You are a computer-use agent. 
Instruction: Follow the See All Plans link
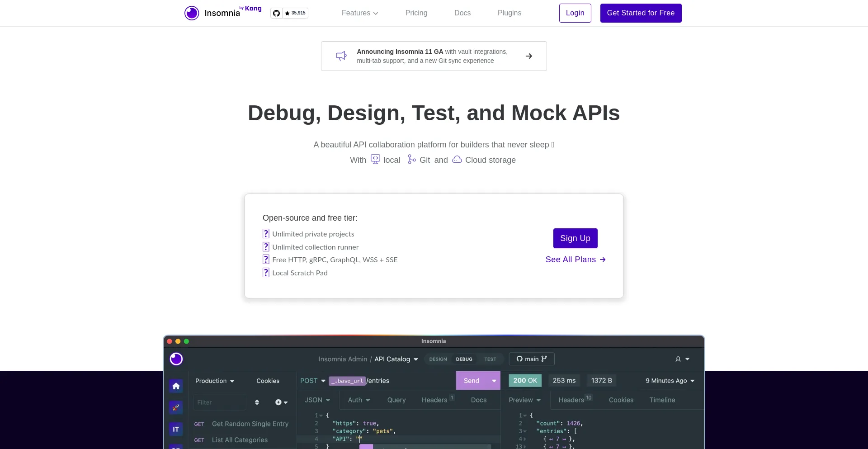575,260
